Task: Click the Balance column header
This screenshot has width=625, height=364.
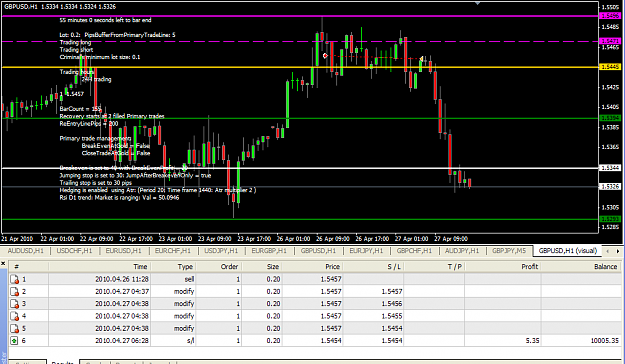Action: pyautogui.click(x=581, y=267)
